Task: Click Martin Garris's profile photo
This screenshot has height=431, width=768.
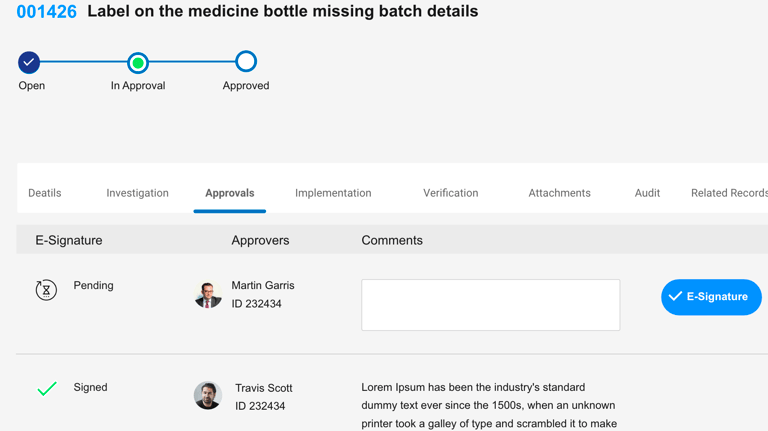Action: pos(208,295)
